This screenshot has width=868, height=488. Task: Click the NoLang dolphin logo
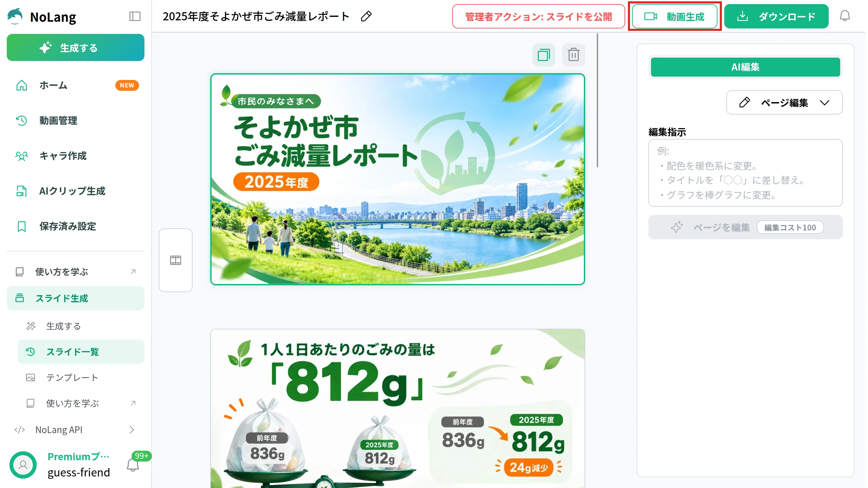click(x=15, y=16)
